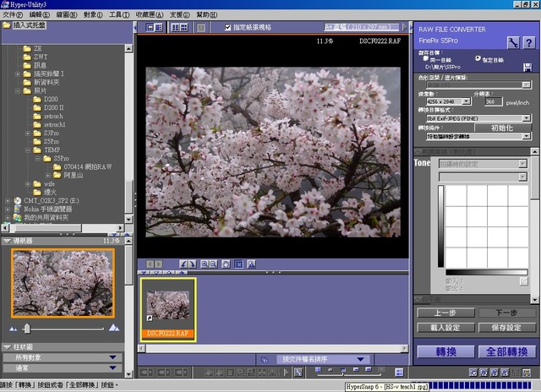This screenshot has width=541, height=392.
Task: Collapse the 柱狀圖 panel header
Action: [x=7, y=347]
